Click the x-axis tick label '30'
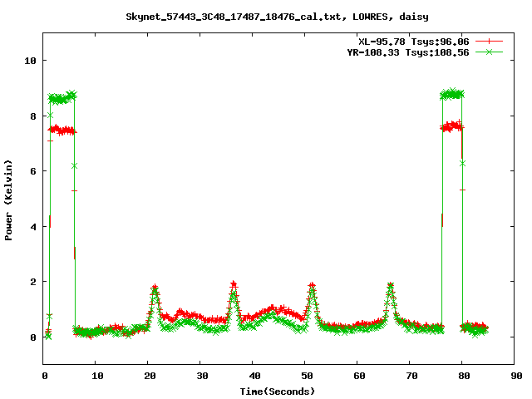The height and width of the screenshot is (399, 532). click(x=202, y=376)
